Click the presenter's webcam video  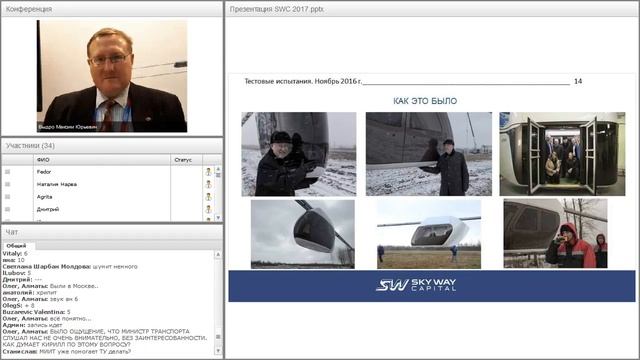[x=112, y=76]
